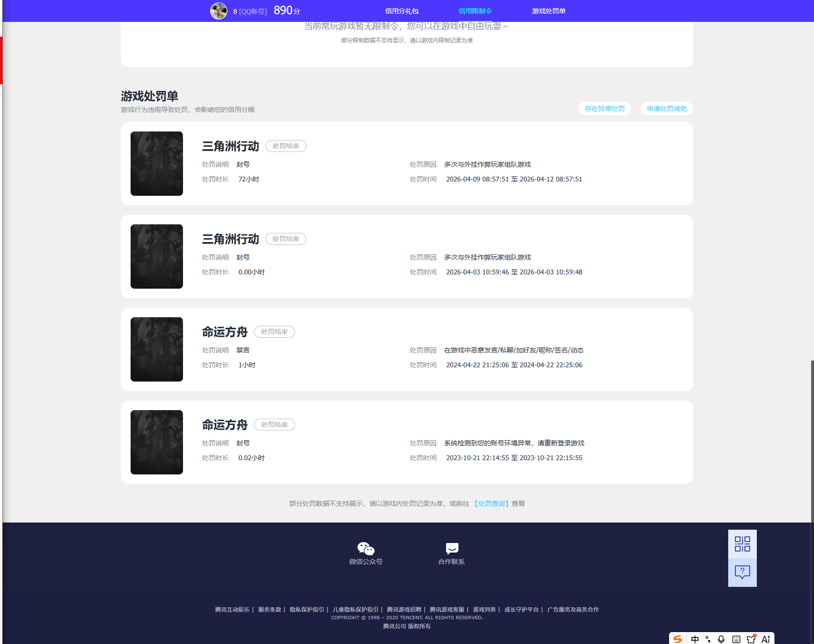Toggle Chinese input mode 中 icon
814x644 pixels.
point(695,639)
